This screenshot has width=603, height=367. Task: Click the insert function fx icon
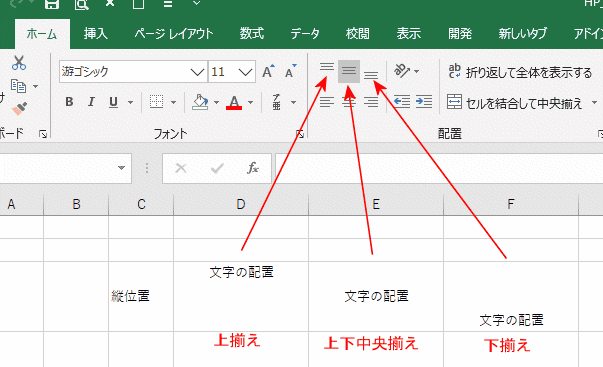point(253,168)
